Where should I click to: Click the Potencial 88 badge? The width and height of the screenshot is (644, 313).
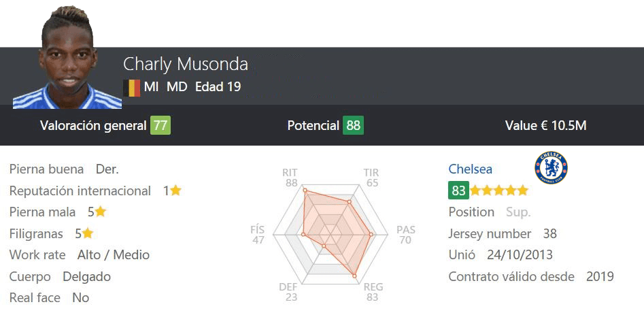[353, 126]
